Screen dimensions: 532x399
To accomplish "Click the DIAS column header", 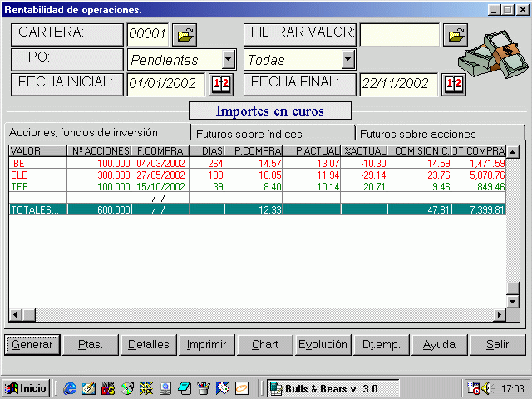I will tap(207, 151).
